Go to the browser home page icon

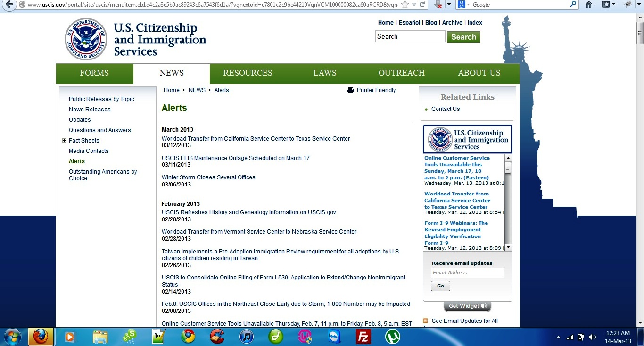pos(589,5)
